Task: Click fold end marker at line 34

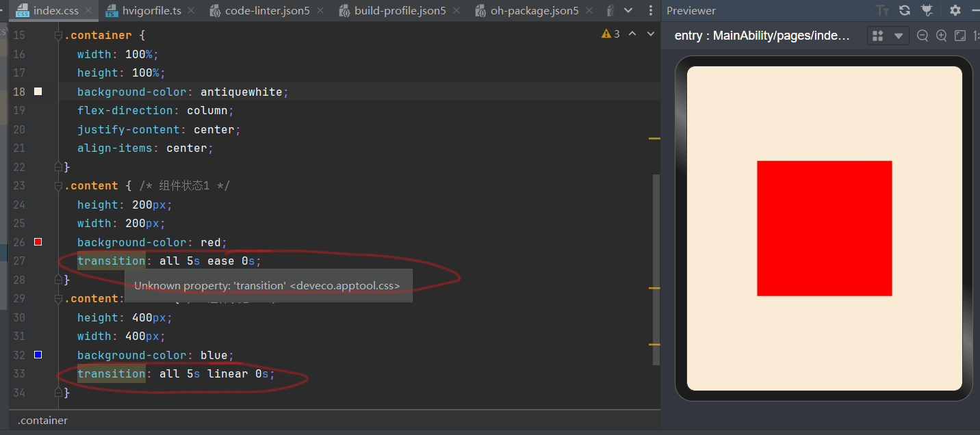Action: [58, 393]
